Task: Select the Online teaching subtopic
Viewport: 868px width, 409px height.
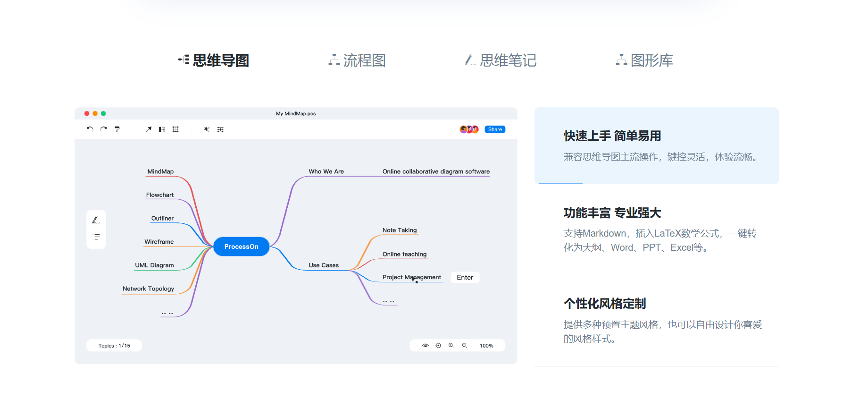Action: [x=404, y=254]
